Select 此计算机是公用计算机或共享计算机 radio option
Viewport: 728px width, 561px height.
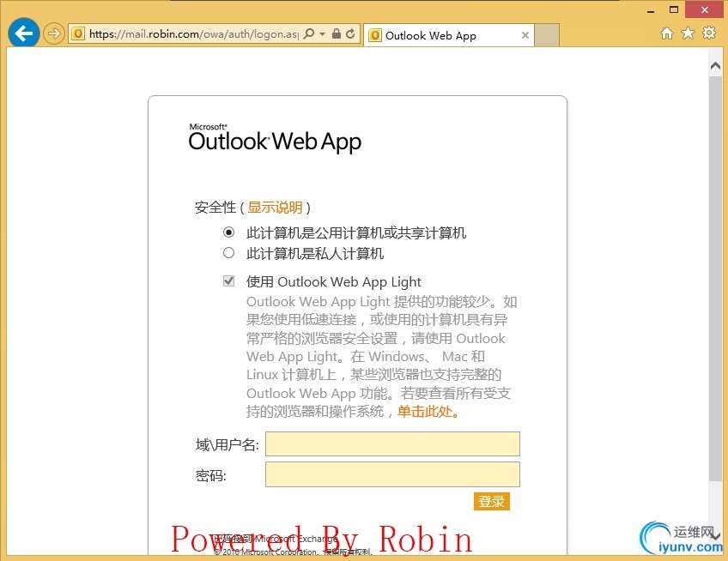(x=228, y=232)
